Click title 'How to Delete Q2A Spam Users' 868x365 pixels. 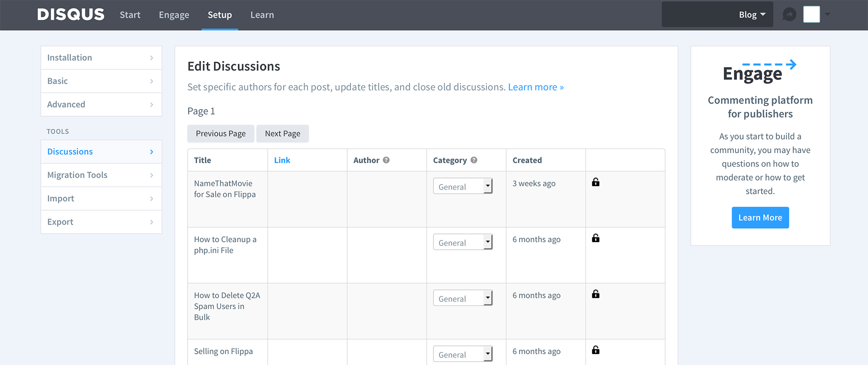click(x=227, y=306)
